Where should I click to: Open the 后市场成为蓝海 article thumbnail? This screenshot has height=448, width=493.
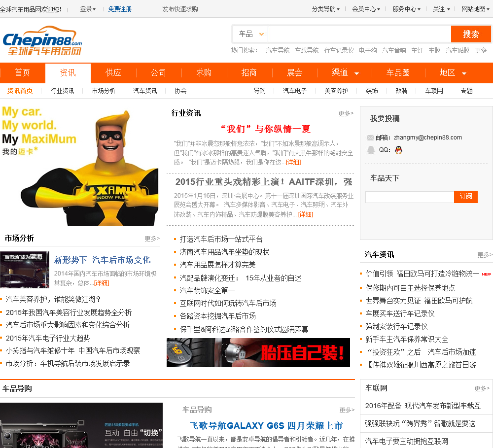pos(25,270)
